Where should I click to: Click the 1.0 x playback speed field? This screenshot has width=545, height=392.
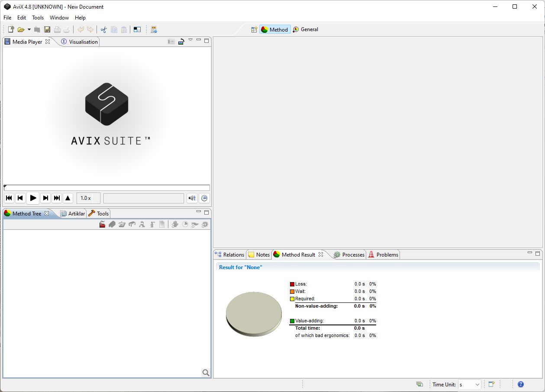pyautogui.click(x=88, y=198)
